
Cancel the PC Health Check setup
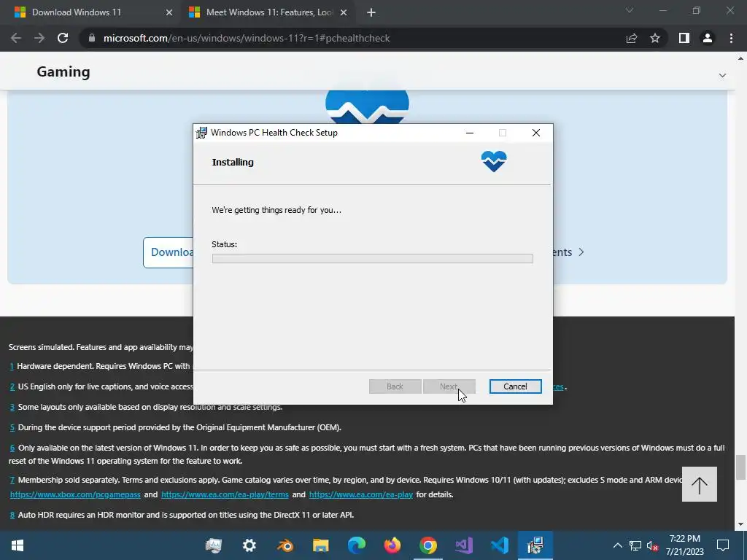click(515, 386)
